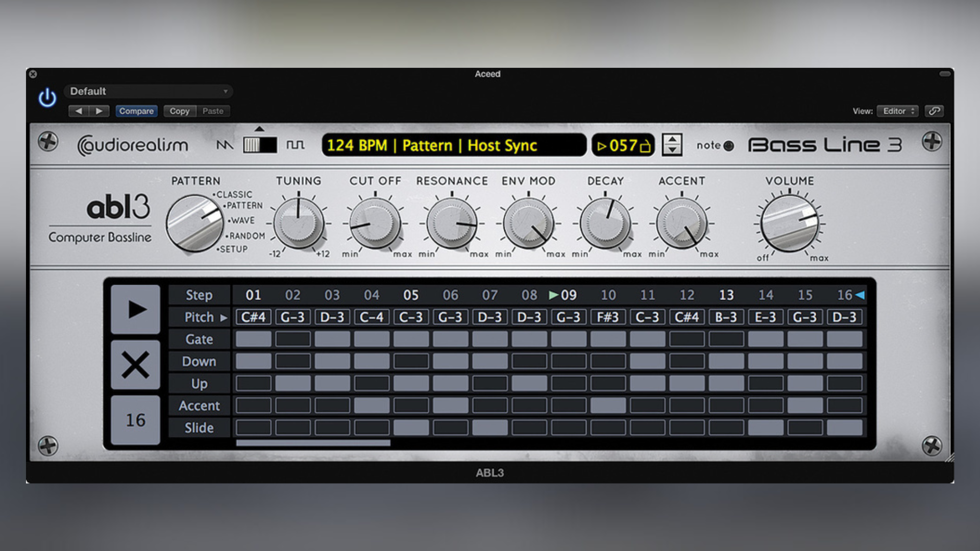Click the C#4 pitch cell in step 01

pos(253,317)
